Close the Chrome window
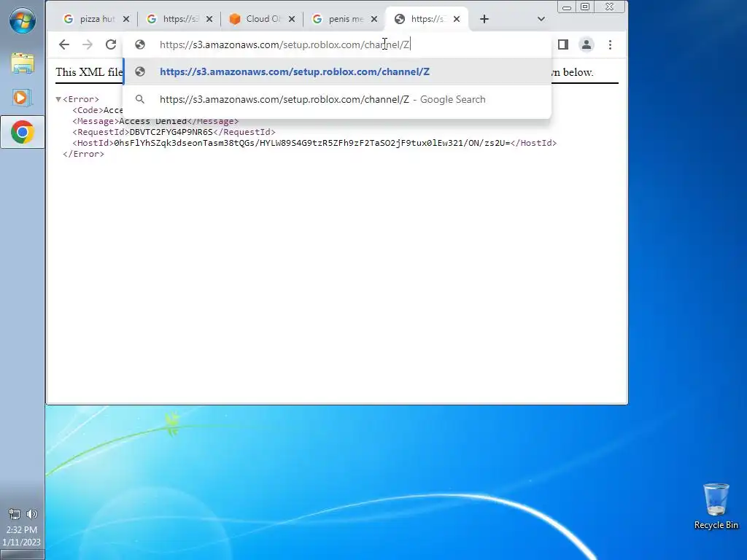The height and width of the screenshot is (560, 747). point(609,7)
